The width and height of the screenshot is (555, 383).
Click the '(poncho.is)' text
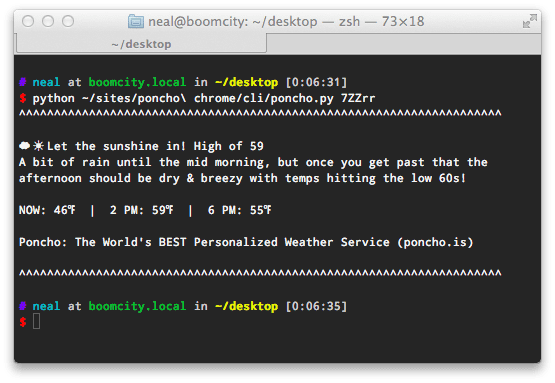[x=435, y=242]
